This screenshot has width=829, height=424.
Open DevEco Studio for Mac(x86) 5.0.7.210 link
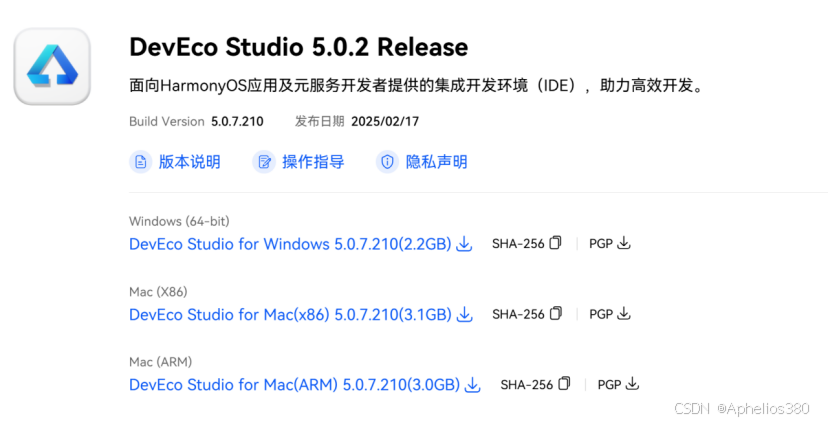290,315
